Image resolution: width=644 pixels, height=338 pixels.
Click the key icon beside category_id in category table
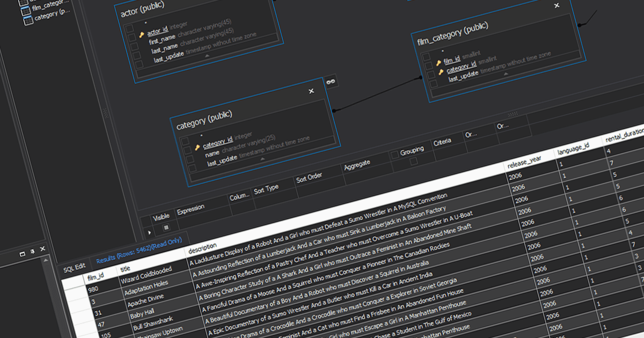(x=197, y=147)
